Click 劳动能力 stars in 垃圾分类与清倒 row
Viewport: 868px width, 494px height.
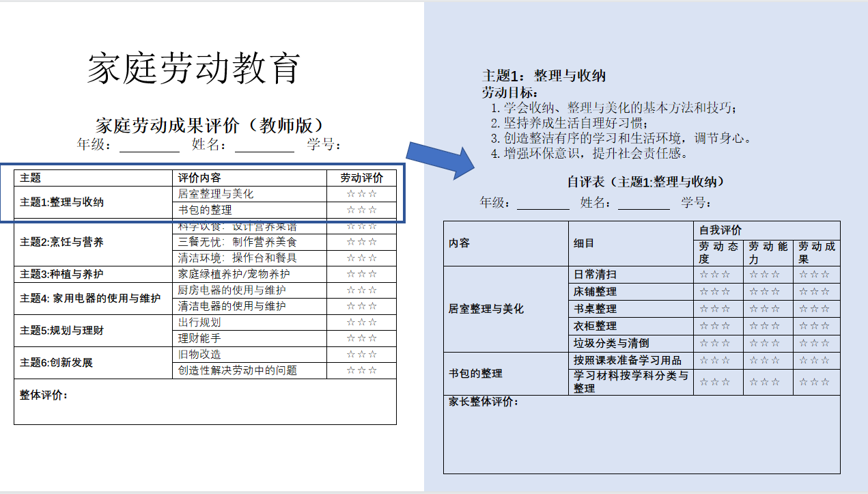click(x=765, y=343)
